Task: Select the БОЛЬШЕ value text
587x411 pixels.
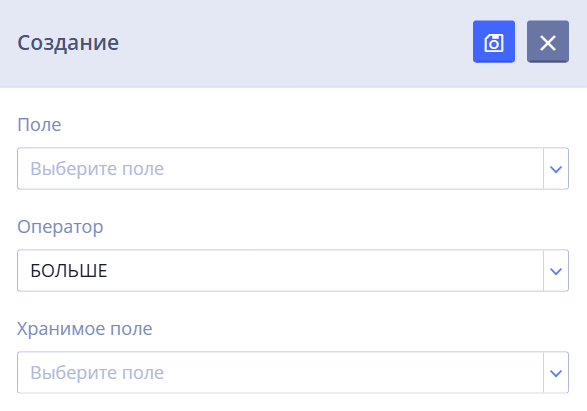Action: point(69,271)
